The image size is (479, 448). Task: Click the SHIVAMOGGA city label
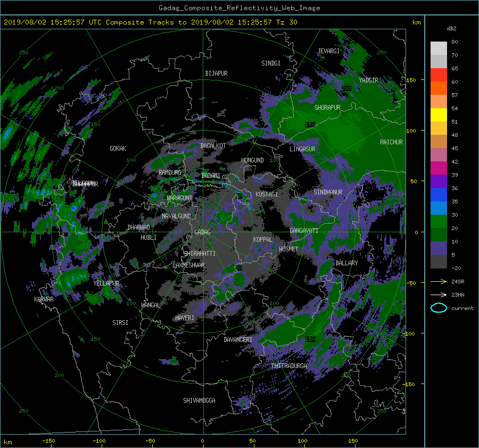click(x=199, y=400)
